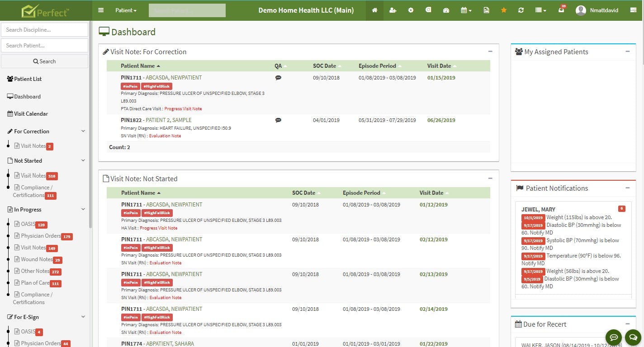The width and height of the screenshot is (644, 347).
Task: Open Not Started Visit Notes with badge 510
Action: pyautogui.click(x=36, y=176)
